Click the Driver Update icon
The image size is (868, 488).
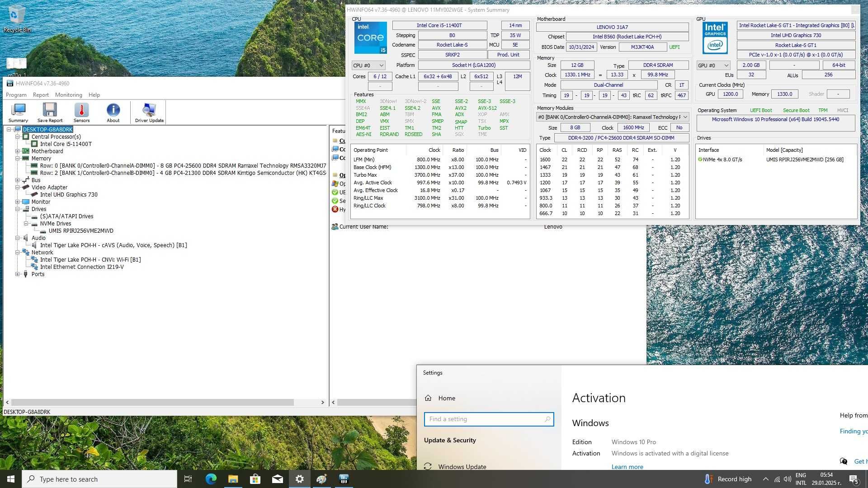click(149, 112)
